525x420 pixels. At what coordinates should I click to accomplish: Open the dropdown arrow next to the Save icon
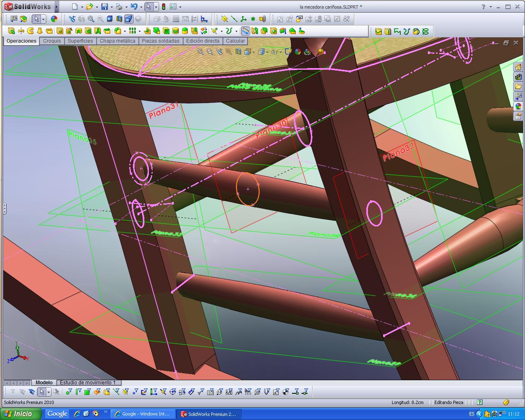(x=112, y=7)
